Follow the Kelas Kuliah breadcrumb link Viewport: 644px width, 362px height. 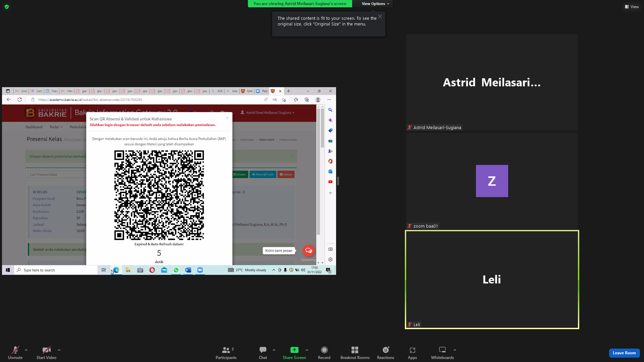tap(267, 140)
